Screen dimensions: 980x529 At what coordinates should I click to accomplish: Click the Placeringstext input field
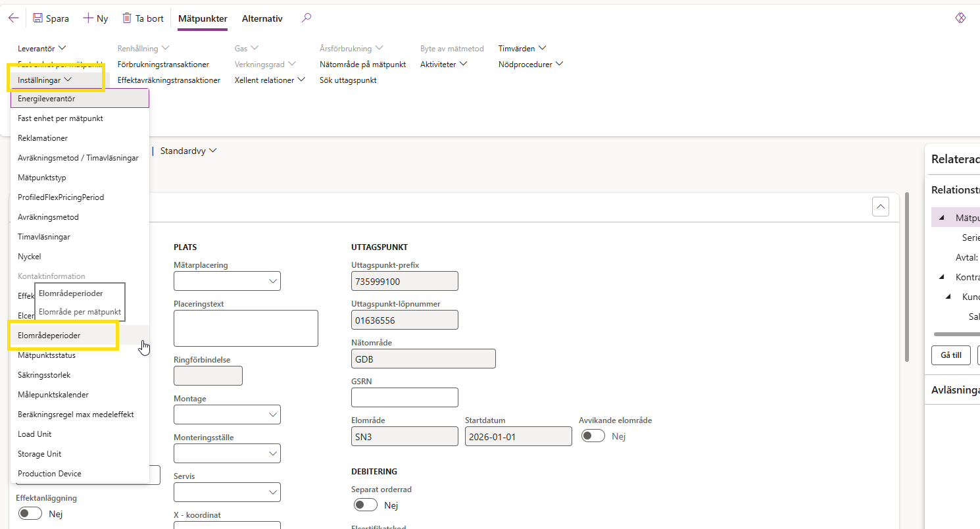click(245, 328)
